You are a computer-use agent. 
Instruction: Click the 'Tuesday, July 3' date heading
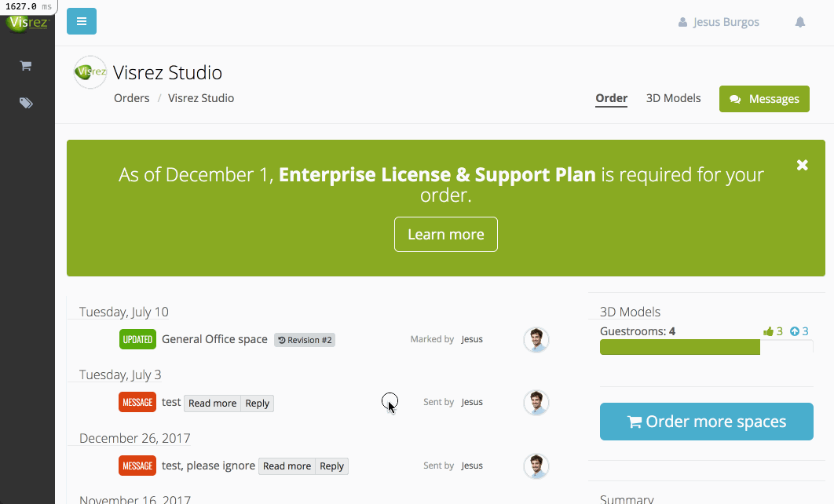(120, 374)
